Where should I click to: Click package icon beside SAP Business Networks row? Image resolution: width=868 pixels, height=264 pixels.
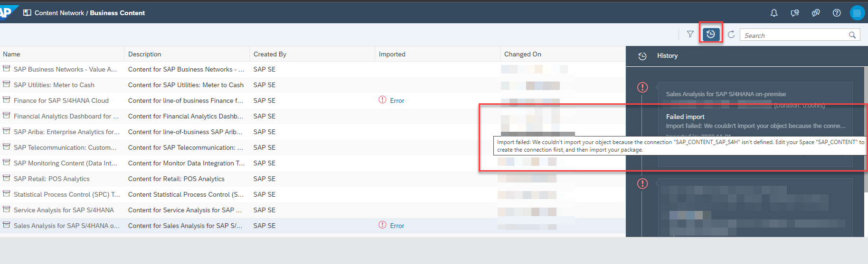7,69
